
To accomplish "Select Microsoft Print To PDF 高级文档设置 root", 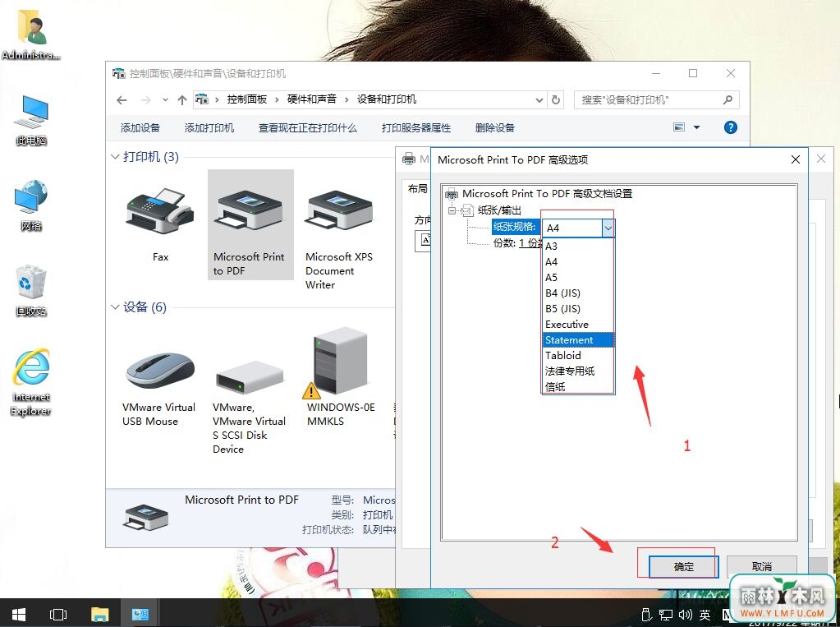I will 546,194.
